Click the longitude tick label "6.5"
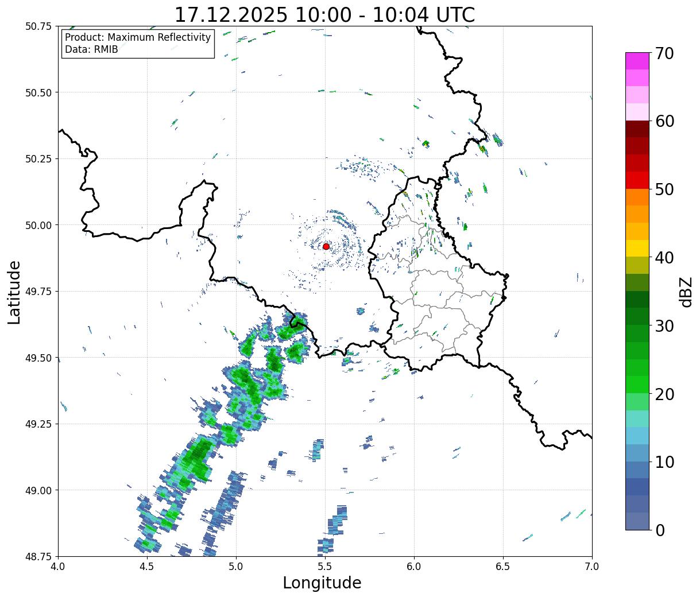Viewport: 700px width, 597px height. [x=503, y=567]
